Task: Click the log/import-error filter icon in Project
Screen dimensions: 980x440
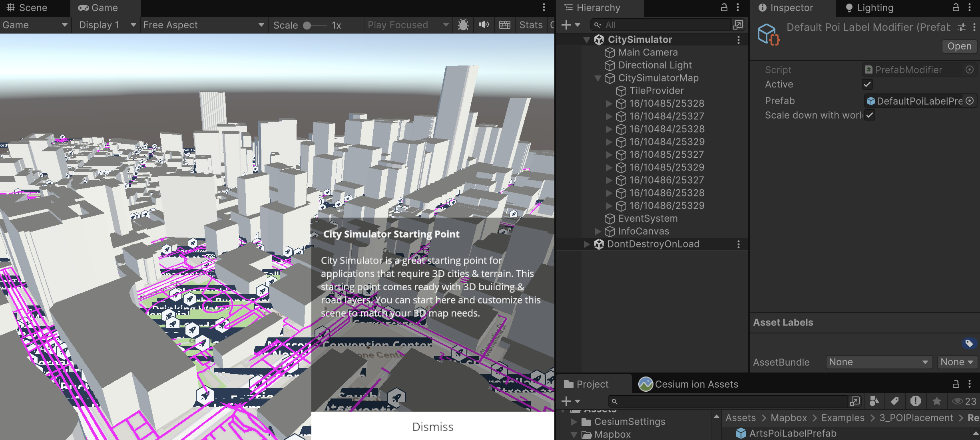Action: pos(916,401)
